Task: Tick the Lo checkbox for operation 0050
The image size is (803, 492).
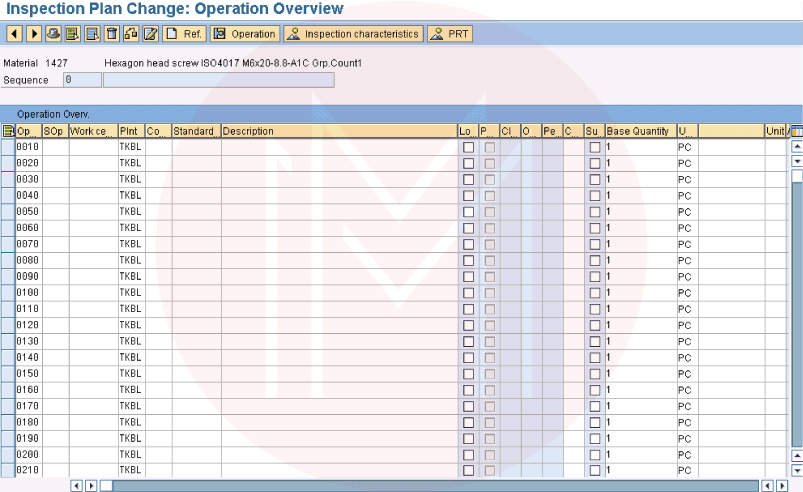Action: tap(468, 212)
